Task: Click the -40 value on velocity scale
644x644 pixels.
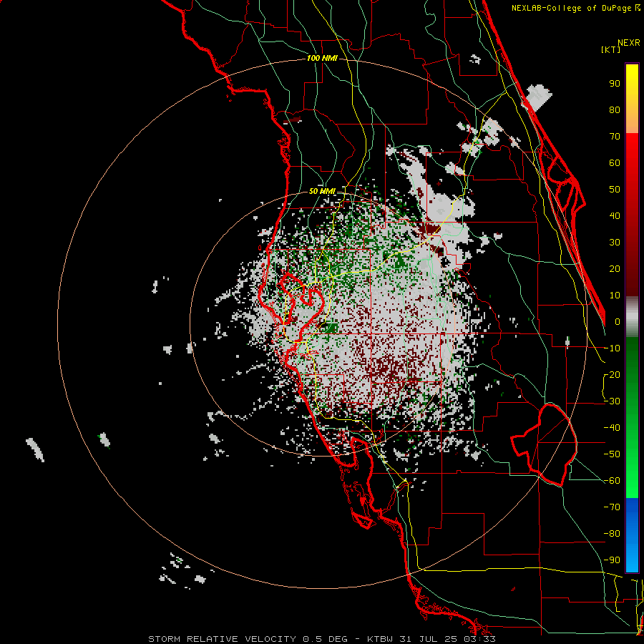Action: pos(612,428)
